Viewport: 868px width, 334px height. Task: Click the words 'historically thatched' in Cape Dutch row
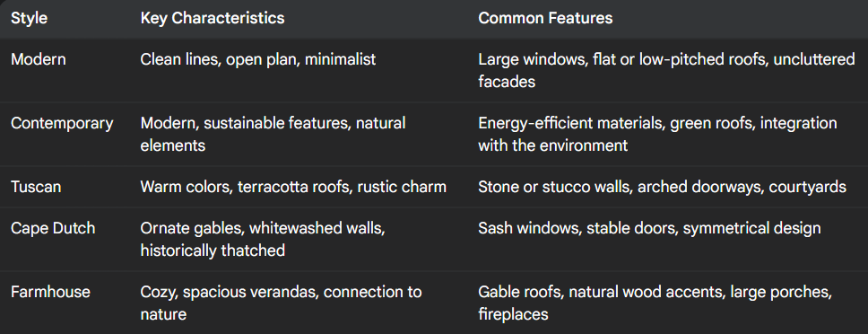tap(213, 250)
